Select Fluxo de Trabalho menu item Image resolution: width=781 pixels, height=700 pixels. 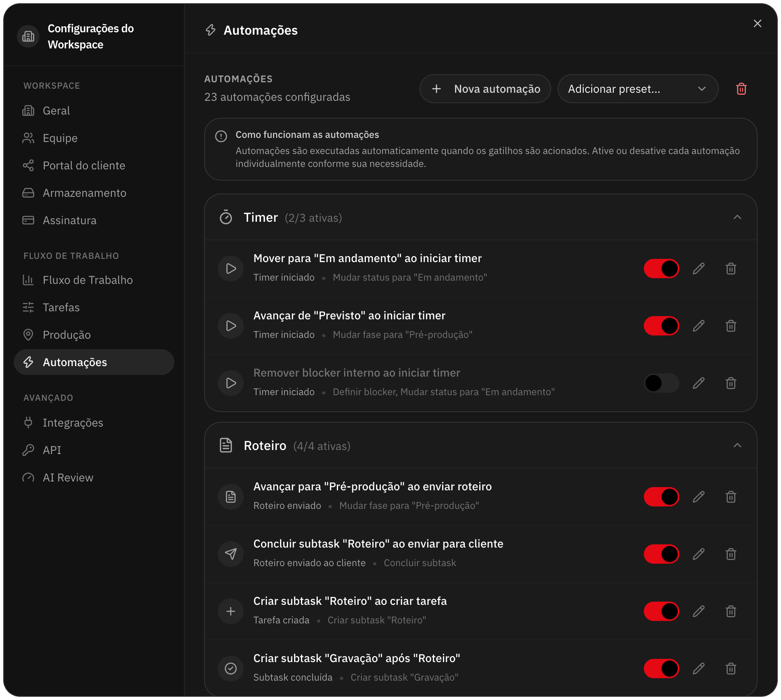tap(94, 280)
